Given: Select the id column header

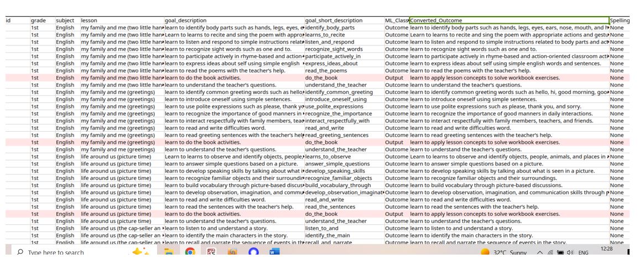Looking at the screenshot, I should click(x=18, y=20).
